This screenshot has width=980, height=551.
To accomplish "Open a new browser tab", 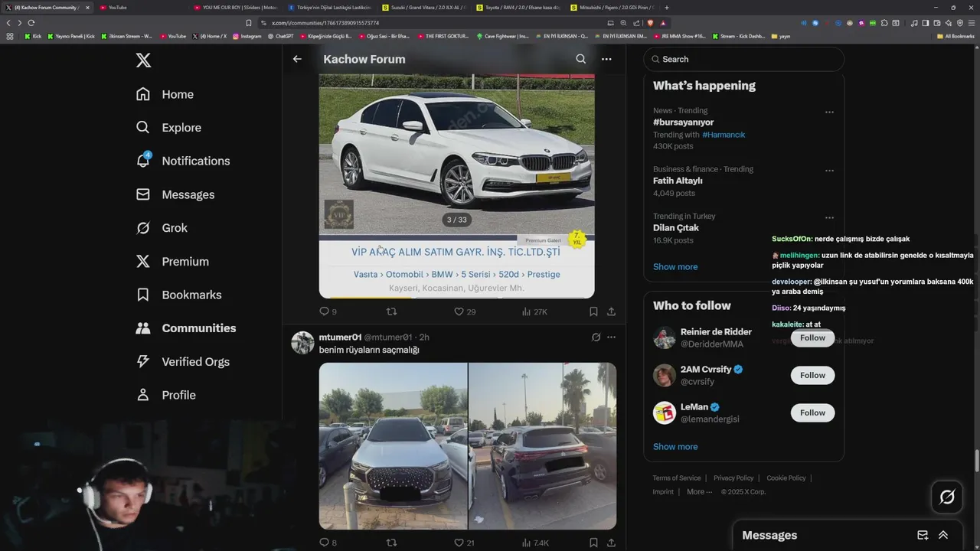I will click(x=666, y=7).
